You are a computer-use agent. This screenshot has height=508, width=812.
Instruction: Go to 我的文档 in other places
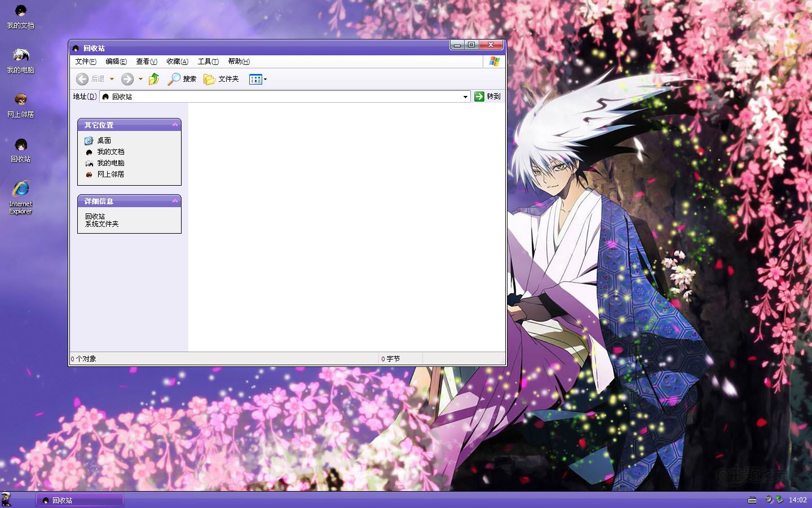(105, 152)
